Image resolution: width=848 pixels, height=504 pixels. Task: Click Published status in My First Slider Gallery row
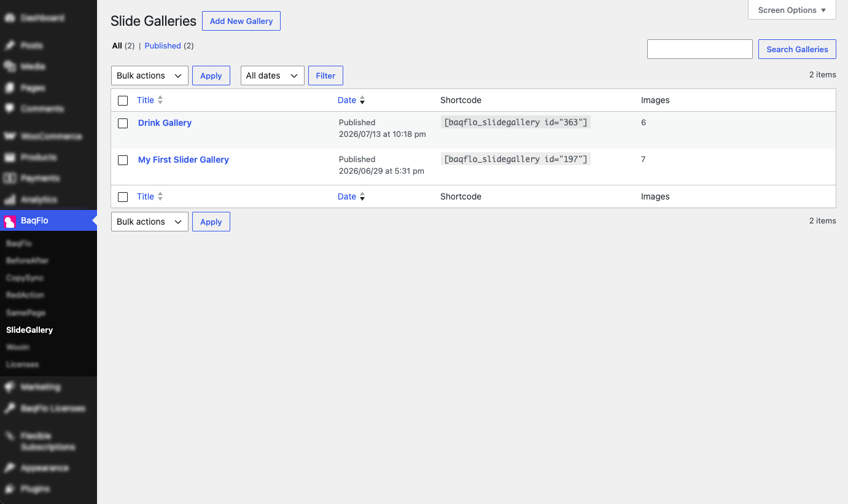pos(357,159)
